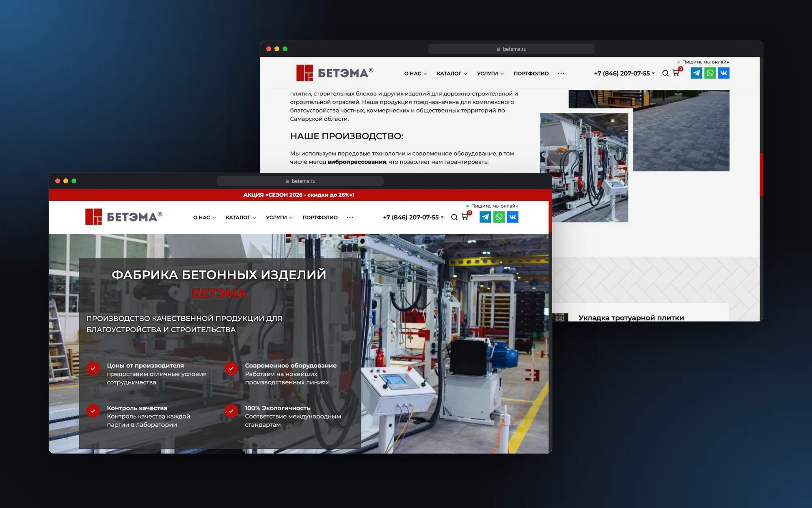The width and height of the screenshot is (812, 508).
Task: Open shopping cart in back window header
Action: tap(676, 73)
